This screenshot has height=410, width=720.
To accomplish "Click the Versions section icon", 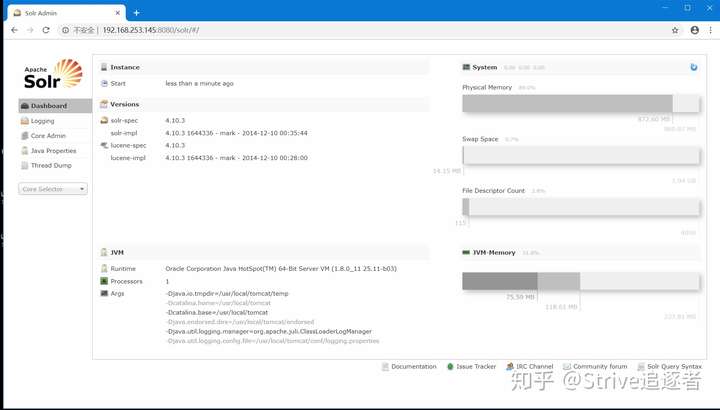I will pos(104,104).
